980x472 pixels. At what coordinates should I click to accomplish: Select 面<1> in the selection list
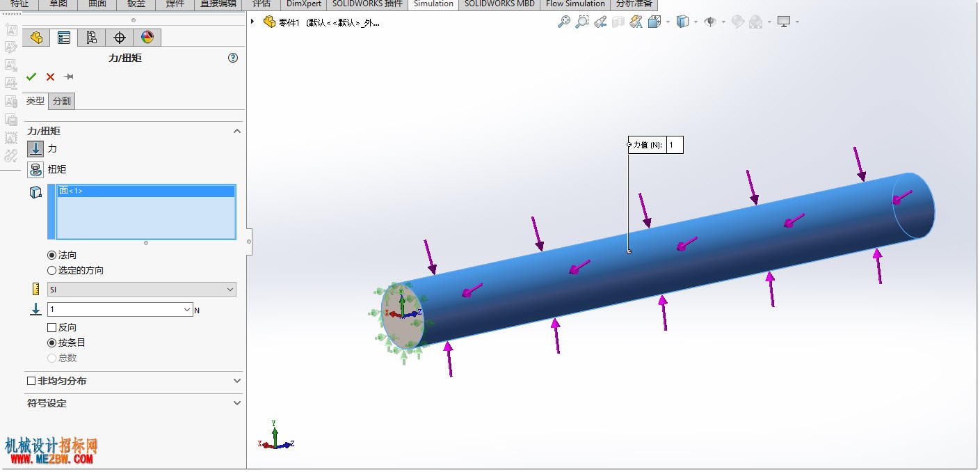tap(146, 191)
